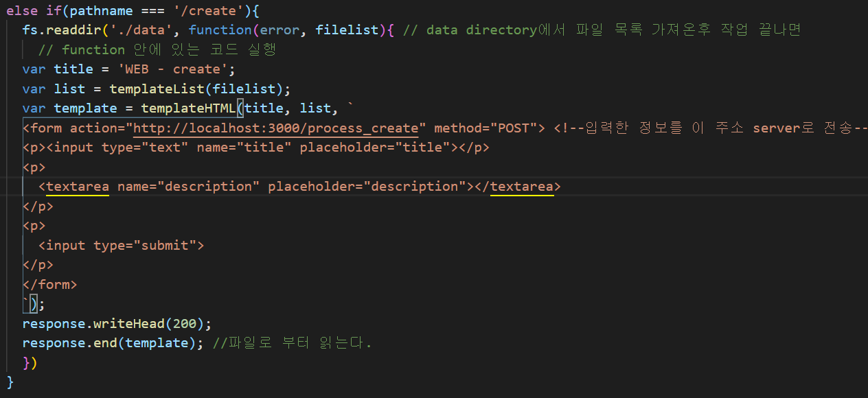This screenshot has width=868, height=398.
Task: Click the closing </form> tag
Action: point(50,284)
